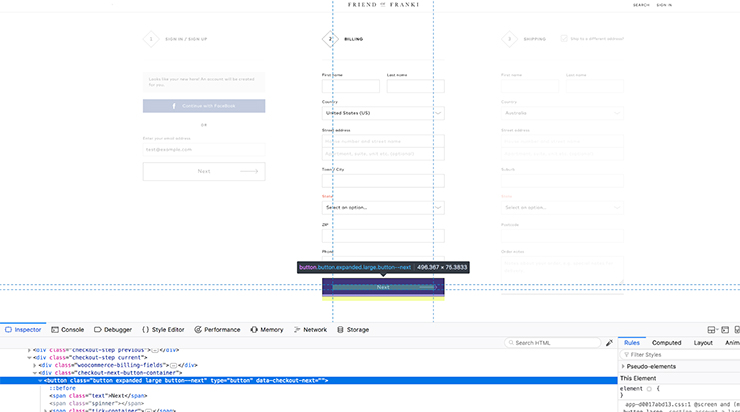Click the eyedropper color picker icon
Viewport: 740px width, 412px height.
[609, 343]
